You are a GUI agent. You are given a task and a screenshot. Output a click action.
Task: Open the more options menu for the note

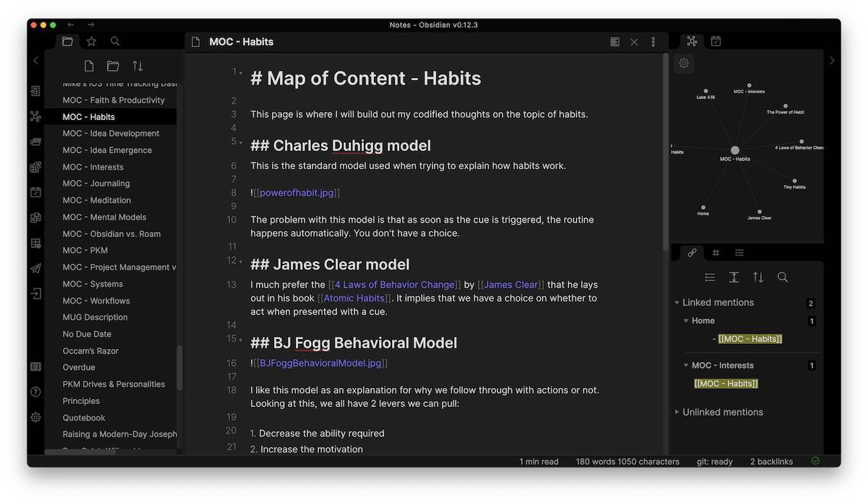[x=653, y=42]
